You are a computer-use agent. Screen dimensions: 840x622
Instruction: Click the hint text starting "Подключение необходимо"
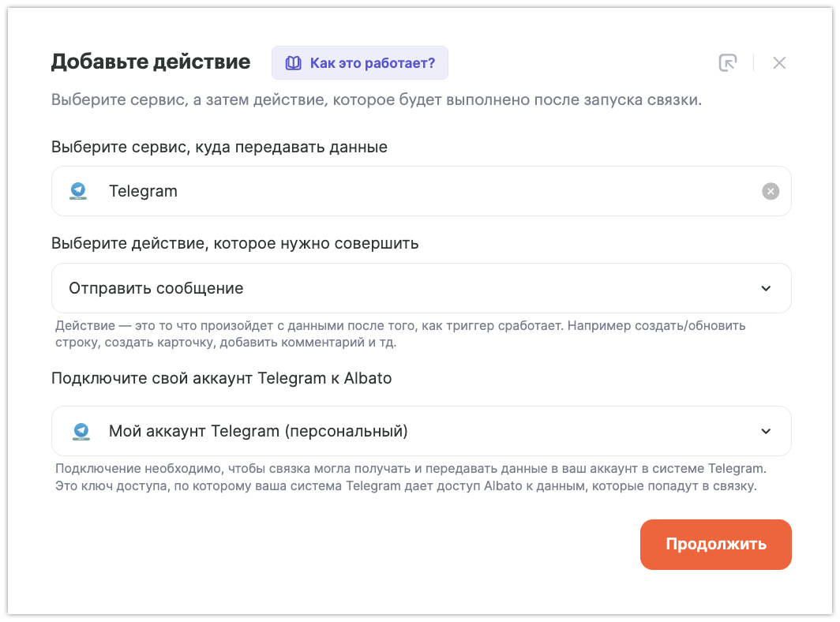[411, 477]
